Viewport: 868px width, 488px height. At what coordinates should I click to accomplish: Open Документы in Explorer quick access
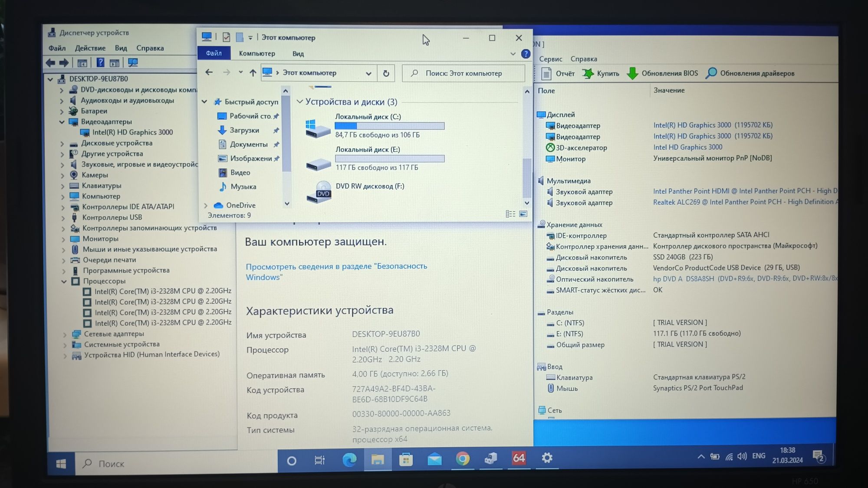(x=249, y=144)
